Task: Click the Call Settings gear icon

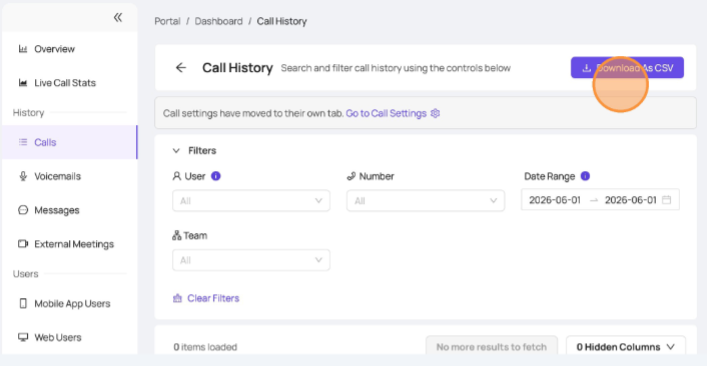Action: 435,113
